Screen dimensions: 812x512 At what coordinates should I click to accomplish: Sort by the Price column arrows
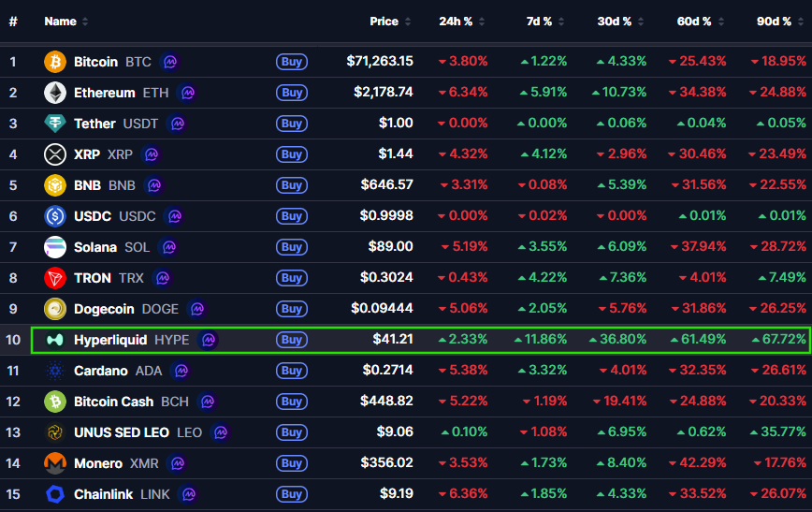pos(408,22)
